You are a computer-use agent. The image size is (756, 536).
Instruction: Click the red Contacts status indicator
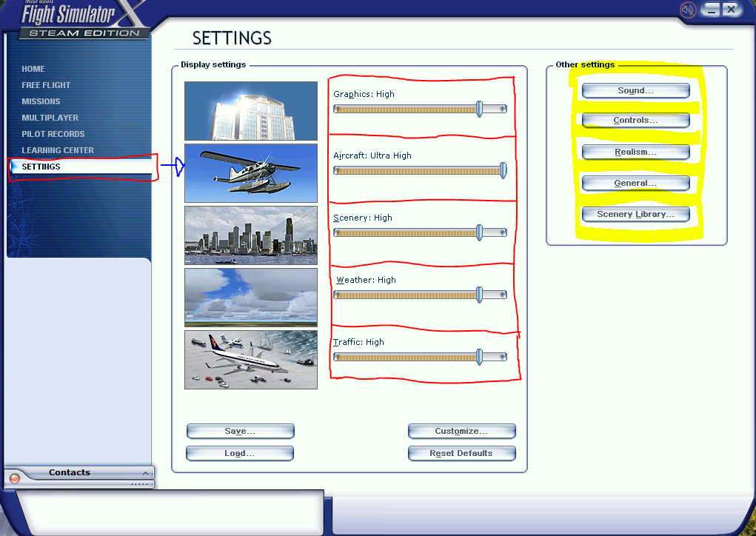15,478
